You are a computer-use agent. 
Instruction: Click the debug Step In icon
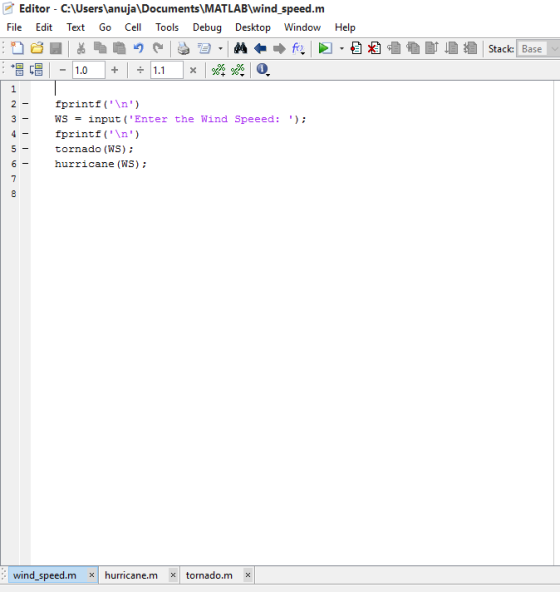point(413,48)
